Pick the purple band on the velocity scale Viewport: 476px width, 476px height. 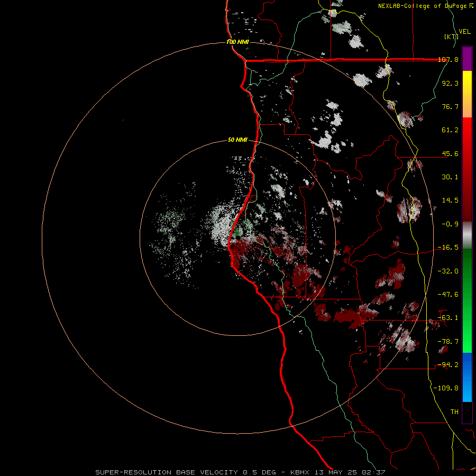click(x=467, y=59)
